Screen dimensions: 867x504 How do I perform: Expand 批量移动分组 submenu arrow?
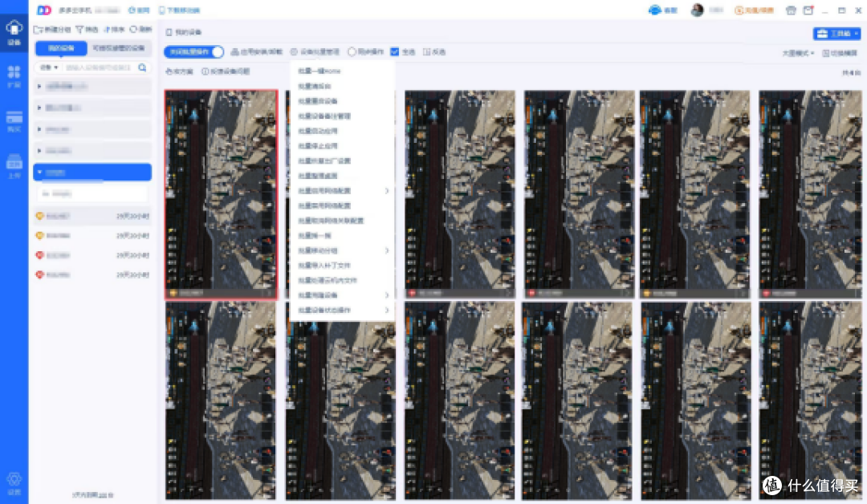click(x=386, y=250)
